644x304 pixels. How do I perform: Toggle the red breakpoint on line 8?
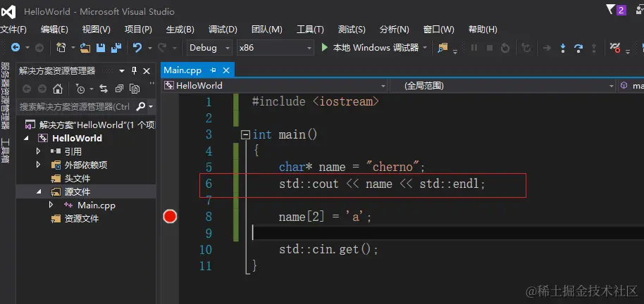point(170,216)
